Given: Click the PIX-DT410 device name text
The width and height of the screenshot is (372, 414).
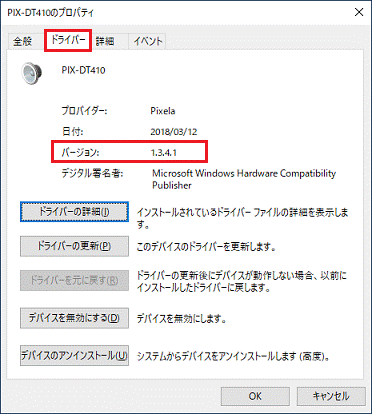Looking at the screenshot, I should pyautogui.click(x=83, y=70).
